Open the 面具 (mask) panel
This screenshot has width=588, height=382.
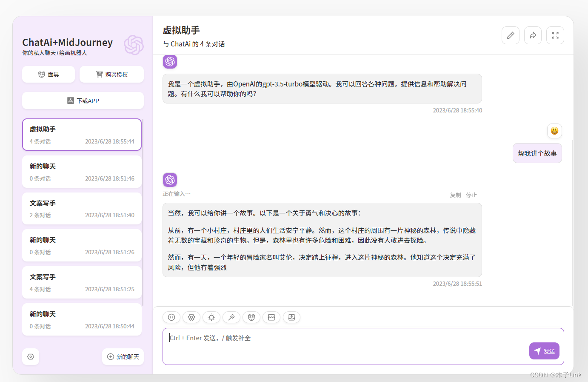[x=48, y=74]
